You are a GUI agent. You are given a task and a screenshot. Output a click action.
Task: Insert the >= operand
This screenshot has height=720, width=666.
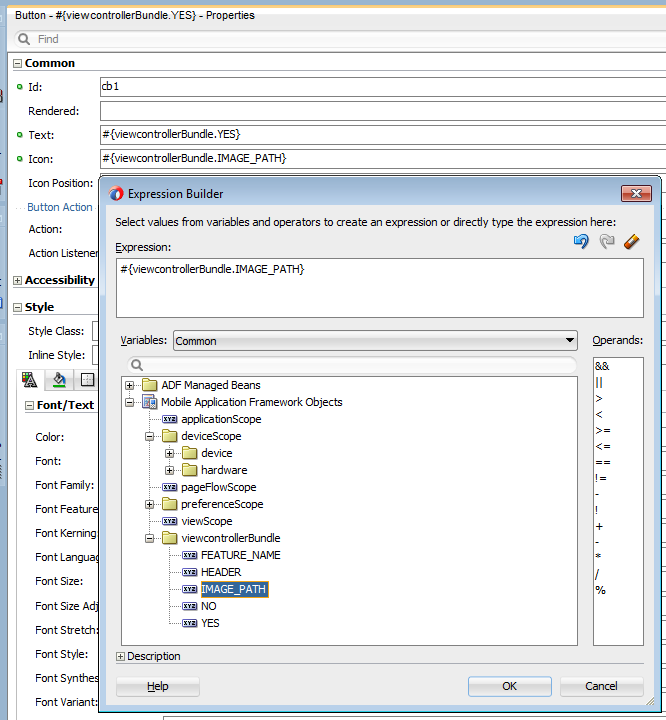click(x=603, y=430)
